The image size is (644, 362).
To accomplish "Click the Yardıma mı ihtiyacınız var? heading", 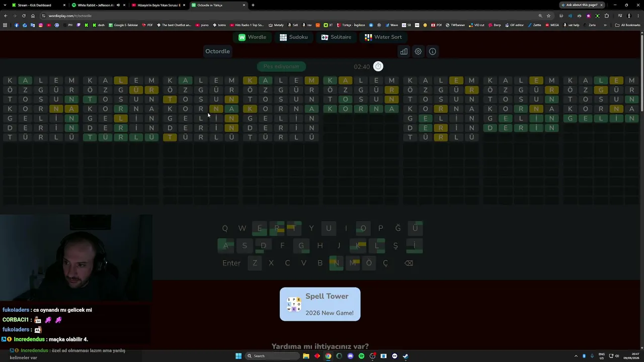I will [320, 346].
